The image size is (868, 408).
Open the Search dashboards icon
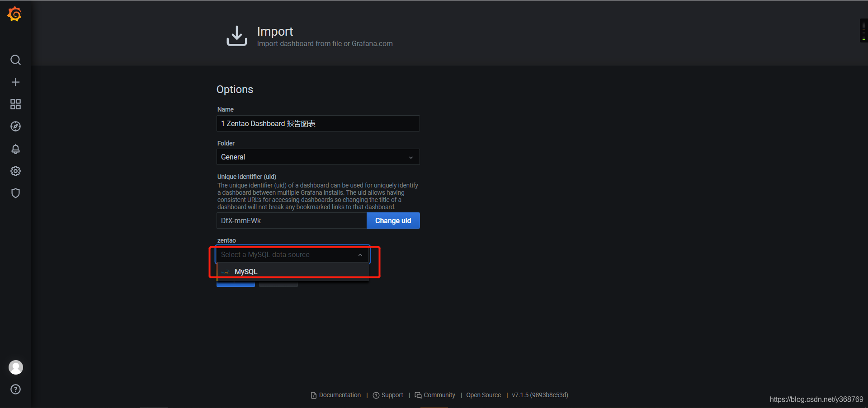click(x=15, y=60)
